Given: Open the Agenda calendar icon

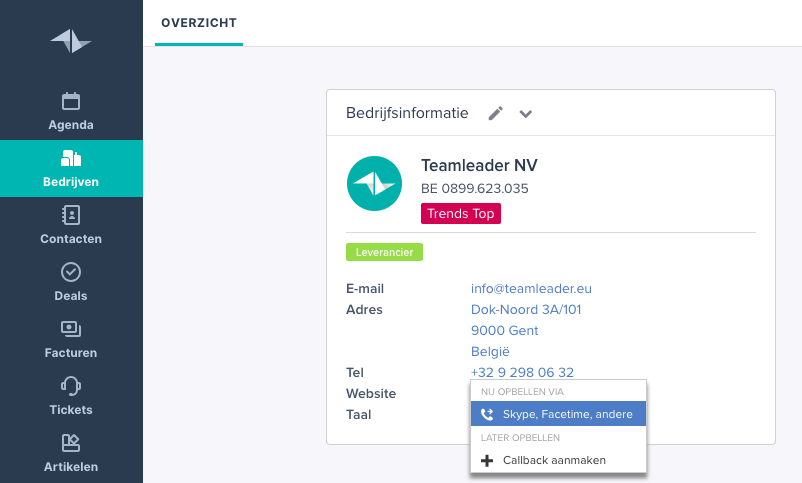Looking at the screenshot, I should pyautogui.click(x=71, y=101).
